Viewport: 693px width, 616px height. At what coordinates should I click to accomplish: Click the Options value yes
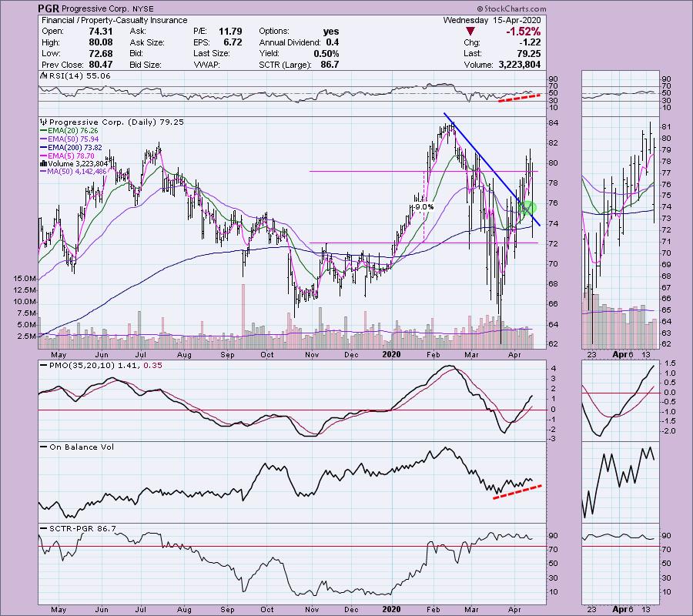coord(331,32)
